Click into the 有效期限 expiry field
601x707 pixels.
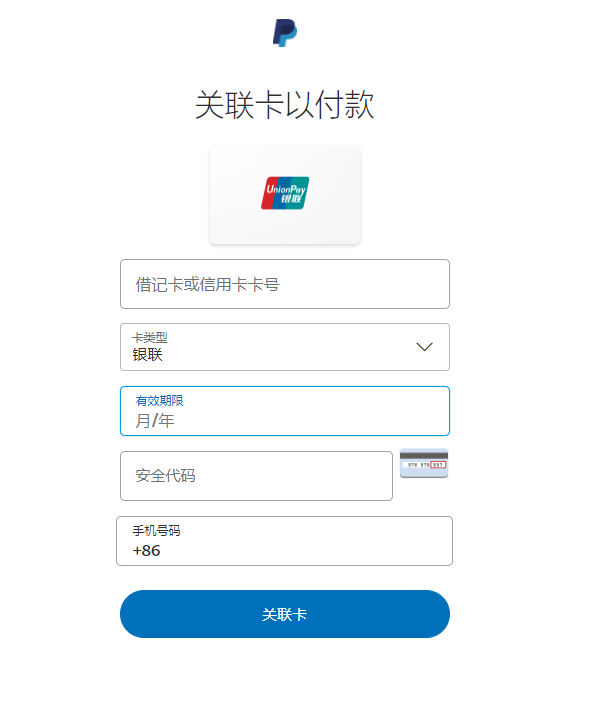coord(284,411)
